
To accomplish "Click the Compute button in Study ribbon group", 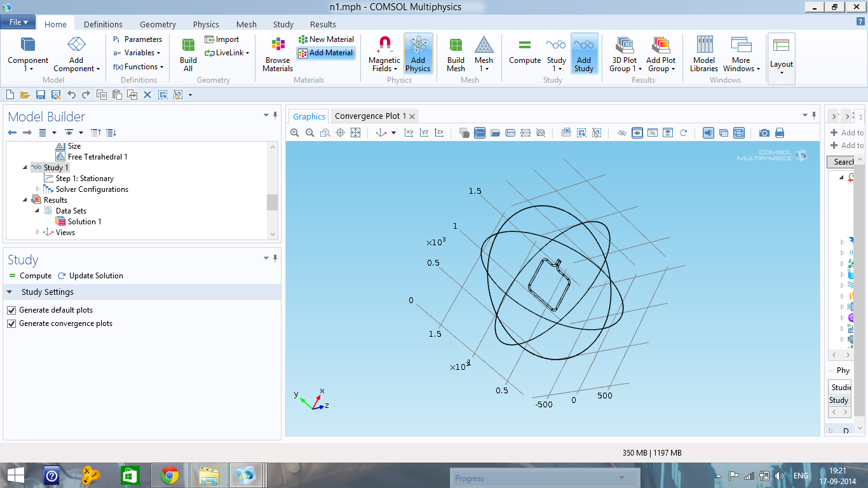I will pyautogui.click(x=524, y=52).
